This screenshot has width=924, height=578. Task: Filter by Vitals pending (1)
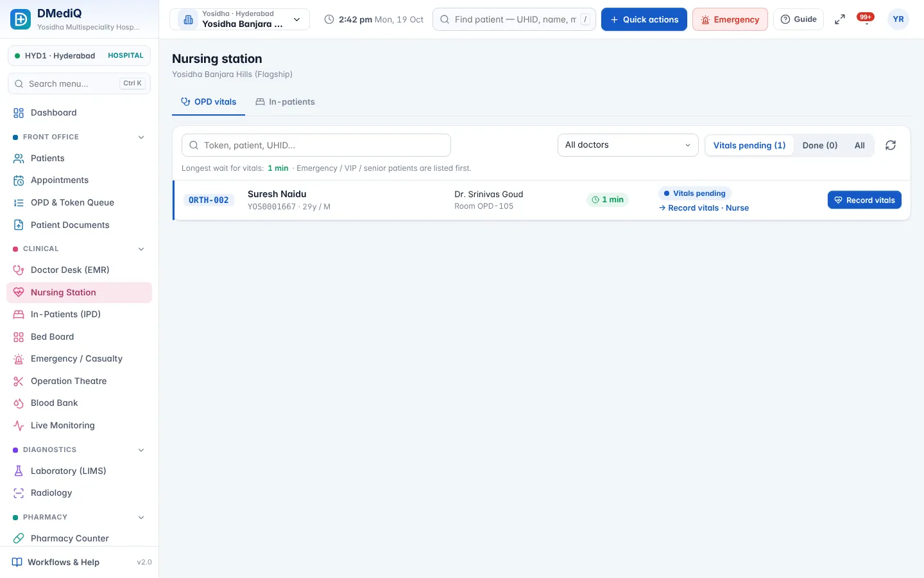pos(749,145)
